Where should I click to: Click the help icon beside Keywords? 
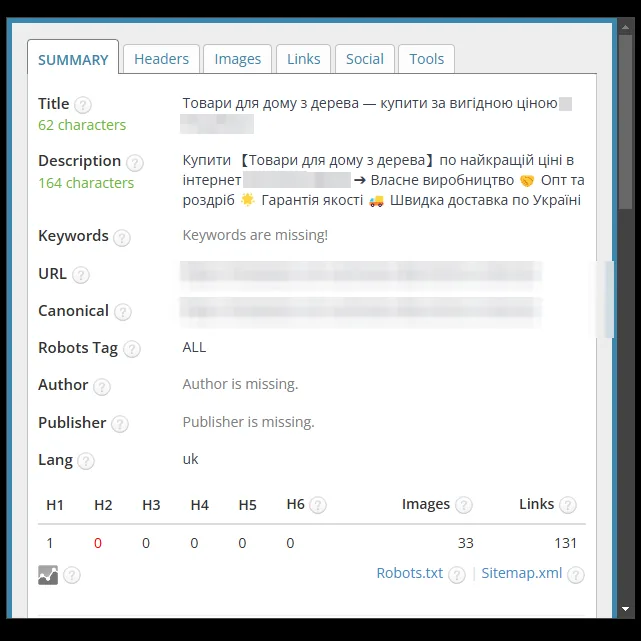click(x=122, y=238)
